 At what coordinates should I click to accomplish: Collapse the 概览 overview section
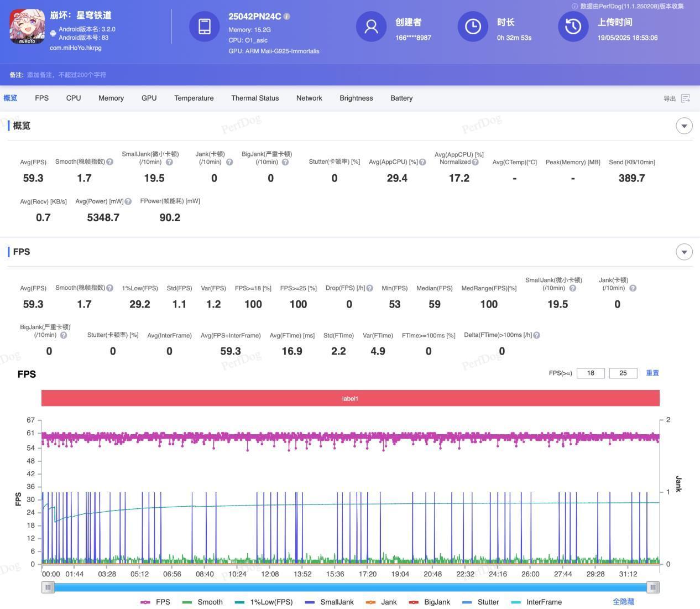[x=684, y=126]
